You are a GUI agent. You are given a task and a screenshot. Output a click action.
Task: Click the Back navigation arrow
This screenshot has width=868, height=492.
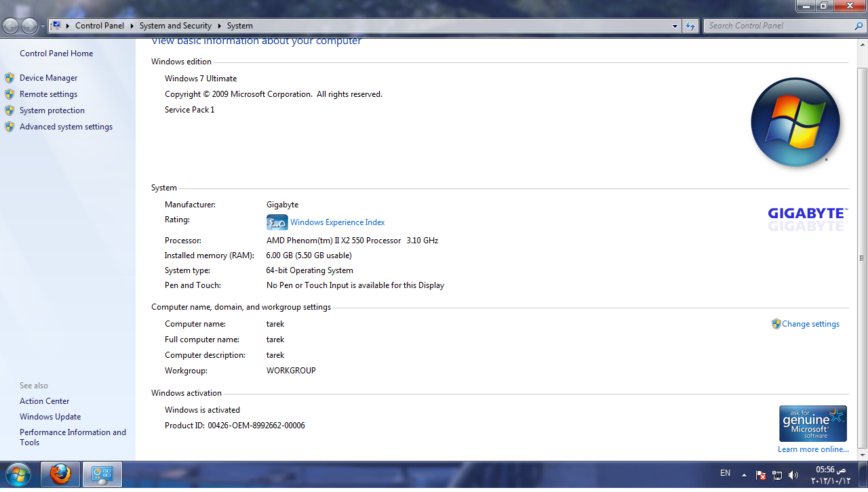pyautogui.click(x=11, y=26)
